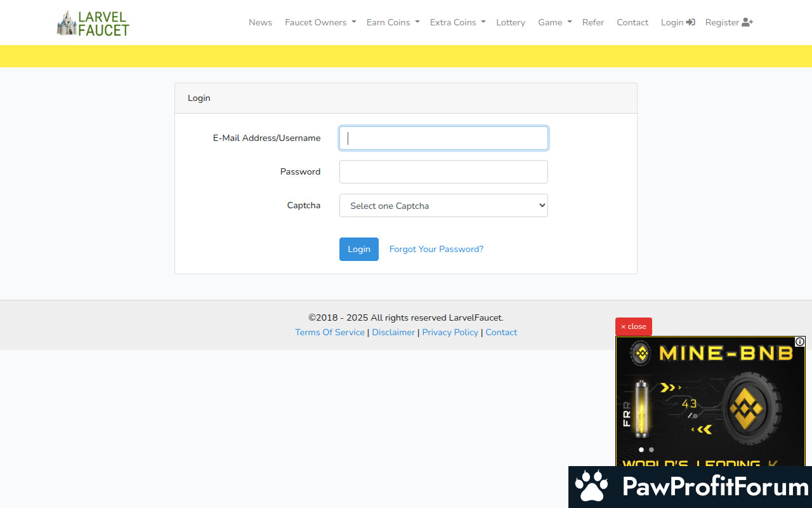Close the ad with red close button
This screenshot has height=508, width=812.
click(x=633, y=326)
